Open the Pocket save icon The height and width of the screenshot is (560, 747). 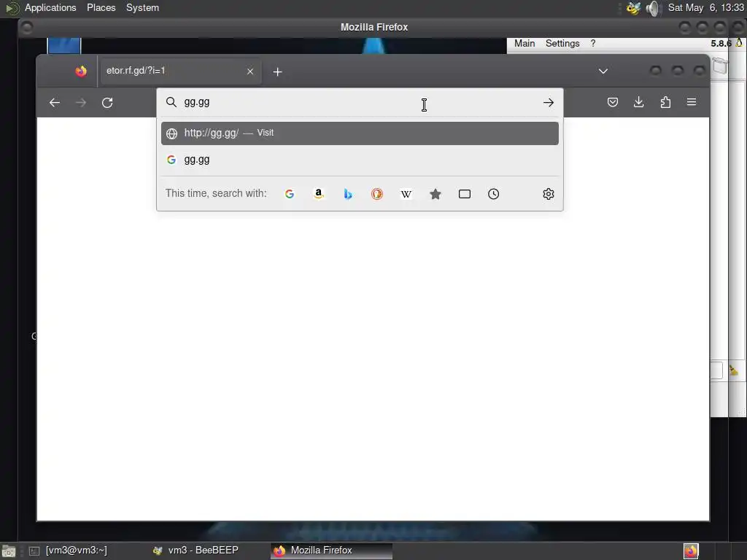tap(613, 102)
